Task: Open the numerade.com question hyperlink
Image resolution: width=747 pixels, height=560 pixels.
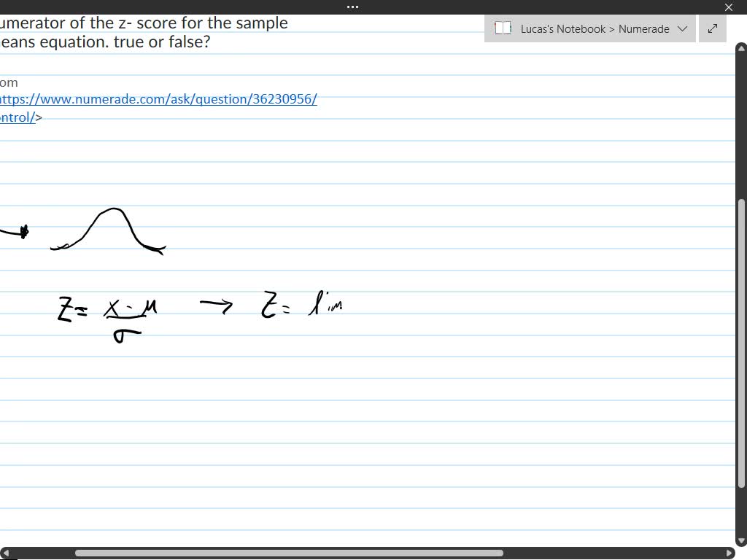Action: [x=157, y=99]
